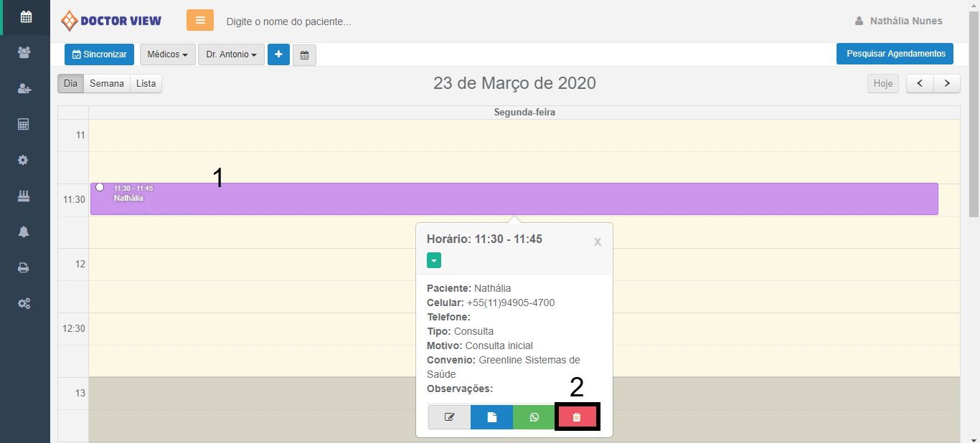Click the patient name search field
The image size is (980, 443).
coord(359,22)
